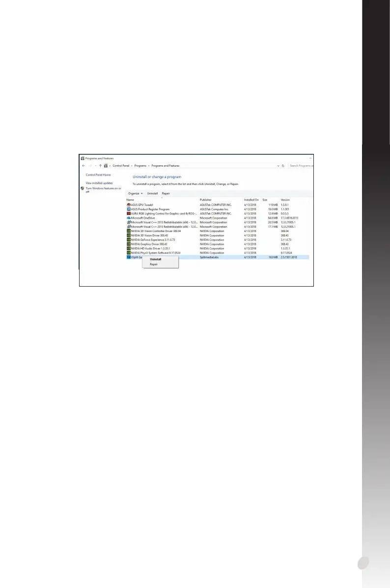Click the version 2.5.1507.3018 cell
Screen dimensions: 390x588
(289, 257)
